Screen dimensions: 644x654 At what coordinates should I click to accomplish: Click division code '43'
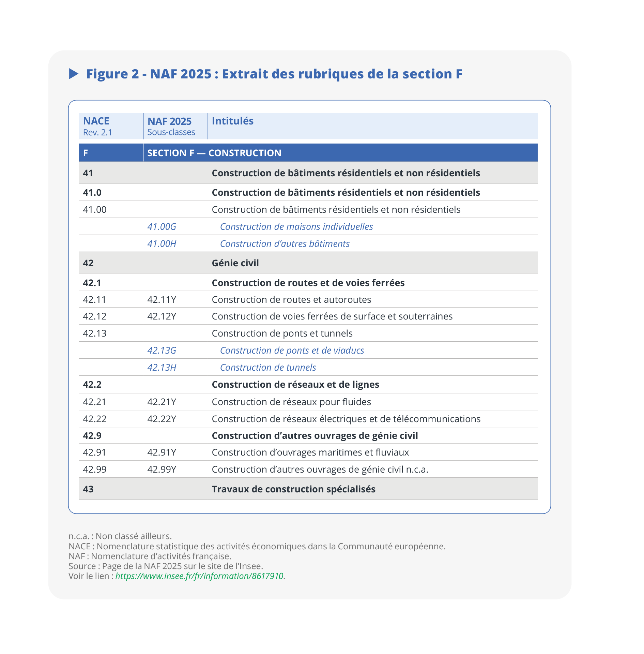(88, 489)
